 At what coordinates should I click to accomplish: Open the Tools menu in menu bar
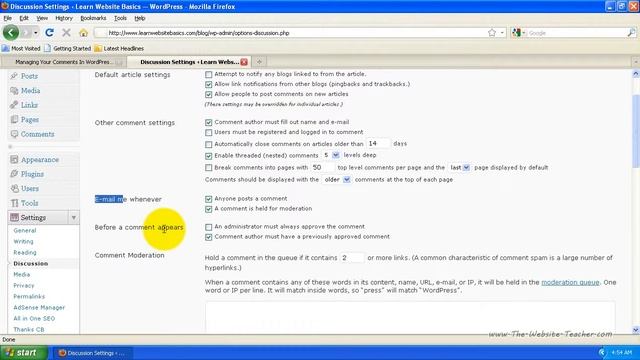click(x=120, y=18)
